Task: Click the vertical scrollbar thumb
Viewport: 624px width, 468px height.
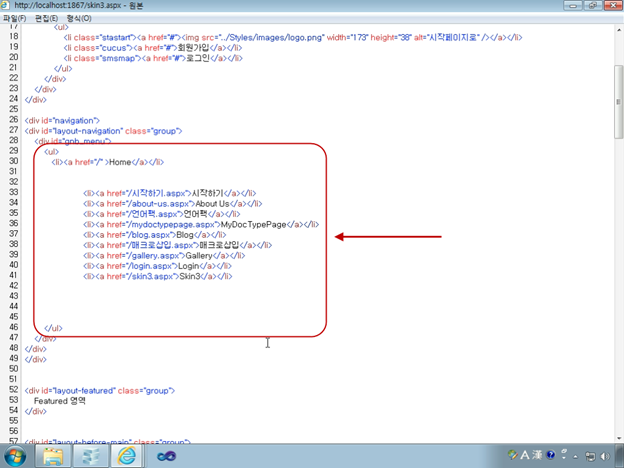Action: pos(619,102)
